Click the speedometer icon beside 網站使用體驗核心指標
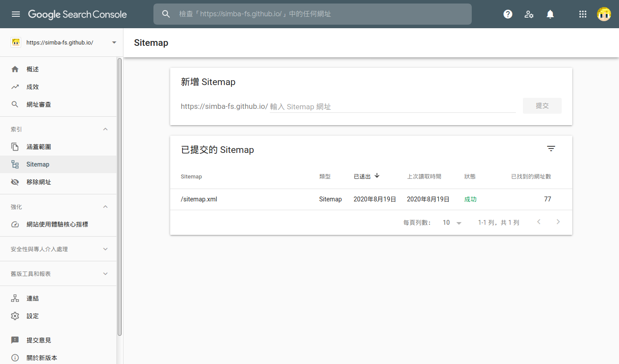Screen dimensions: 619x364 coord(15,224)
